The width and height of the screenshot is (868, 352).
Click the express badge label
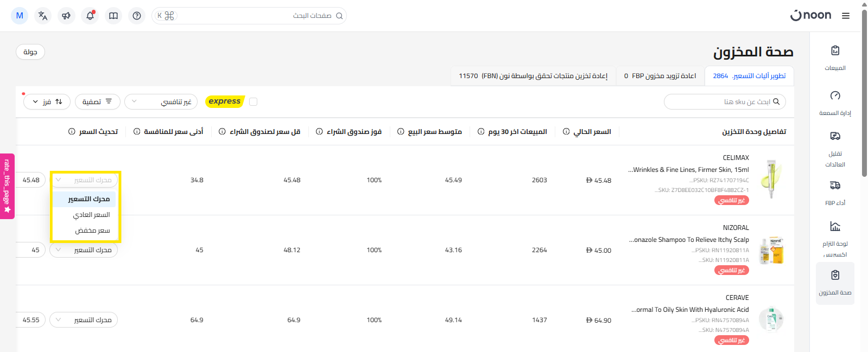224,101
